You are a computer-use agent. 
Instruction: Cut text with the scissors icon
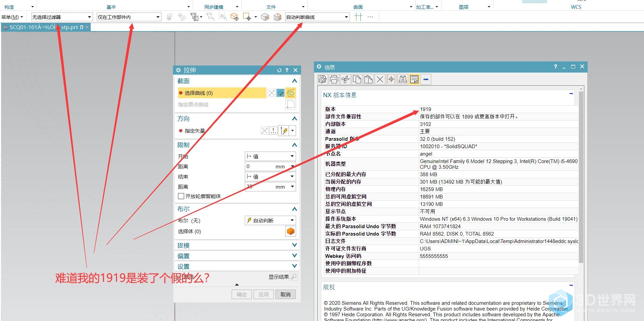[345, 79]
